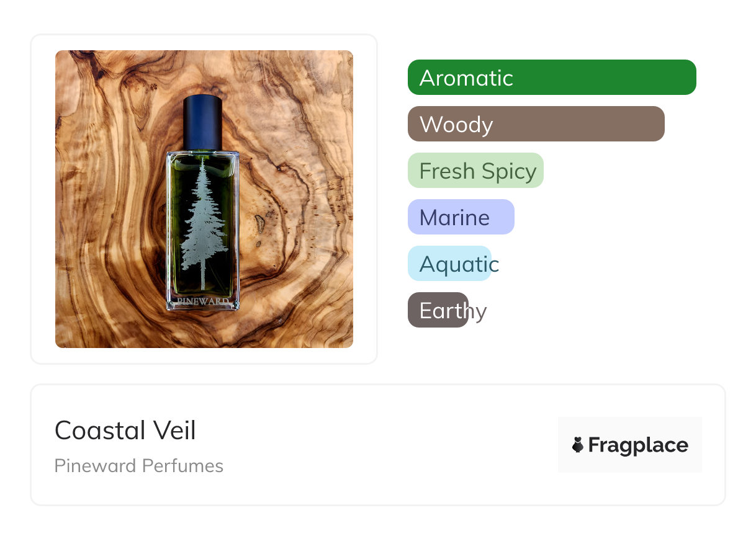Image resolution: width=756 pixels, height=536 pixels.
Task: Click the white frame around the product photo
Action: 43,199
